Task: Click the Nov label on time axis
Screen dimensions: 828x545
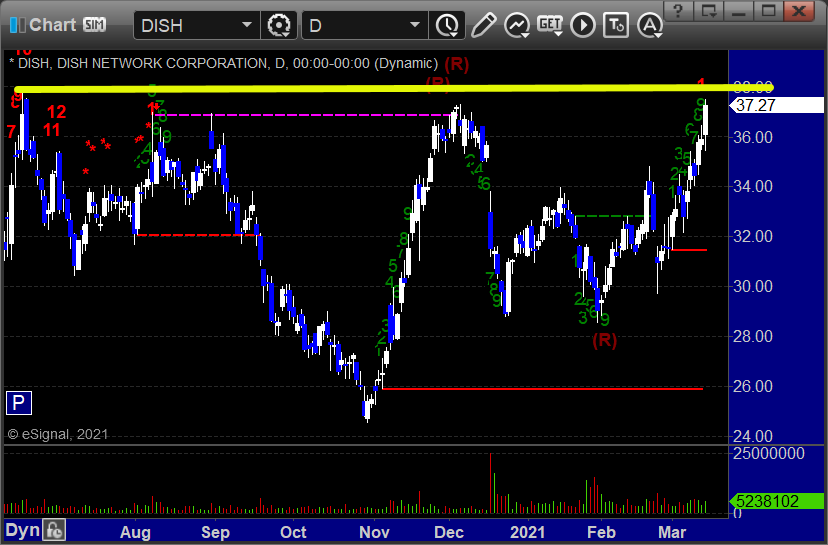Action: (x=374, y=532)
